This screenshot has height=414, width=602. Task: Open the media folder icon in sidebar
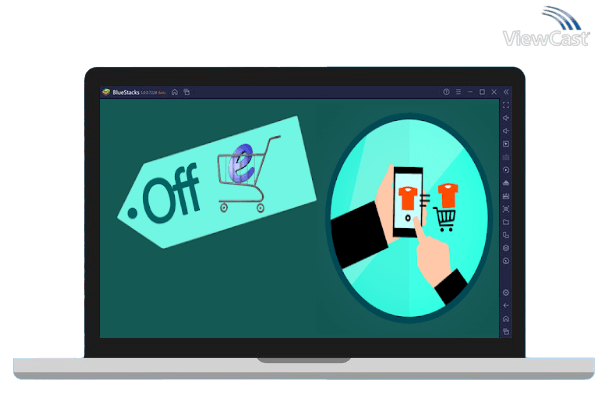click(x=506, y=222)
